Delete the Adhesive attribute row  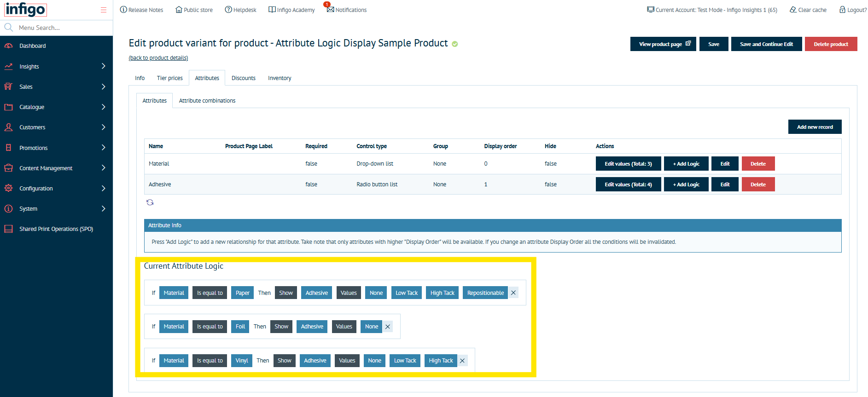click(758, 184)
